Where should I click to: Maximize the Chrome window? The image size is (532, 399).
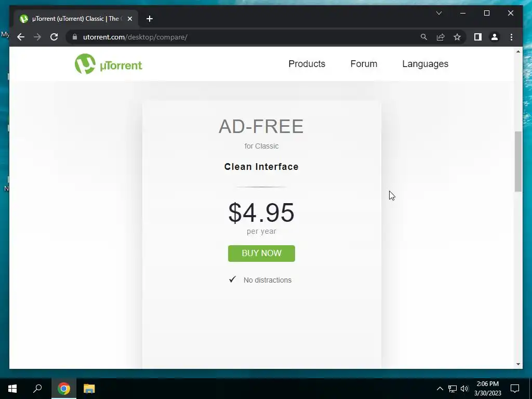click(486, 13)
